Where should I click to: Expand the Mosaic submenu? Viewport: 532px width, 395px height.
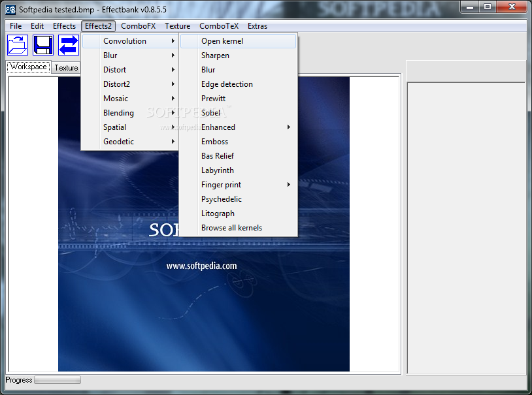130,99
